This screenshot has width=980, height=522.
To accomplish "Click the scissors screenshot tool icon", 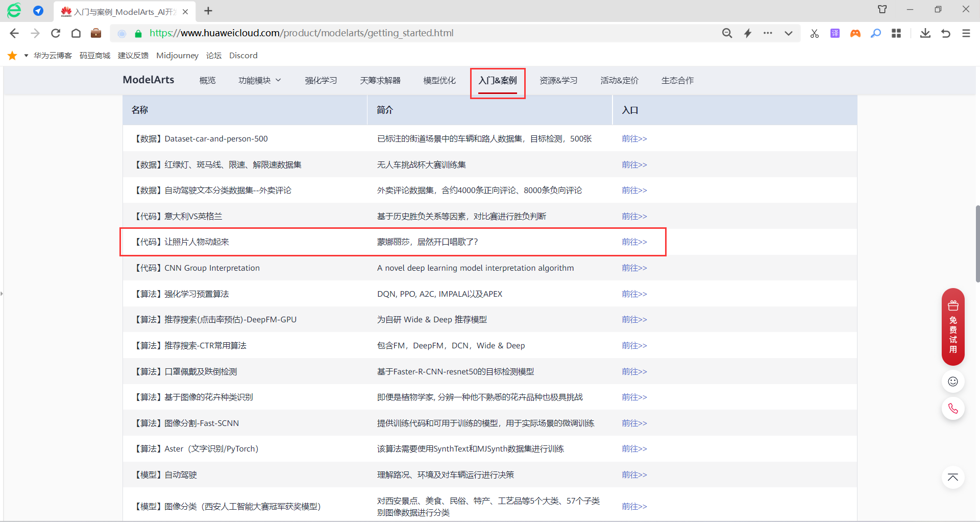I will click(815, 33).
